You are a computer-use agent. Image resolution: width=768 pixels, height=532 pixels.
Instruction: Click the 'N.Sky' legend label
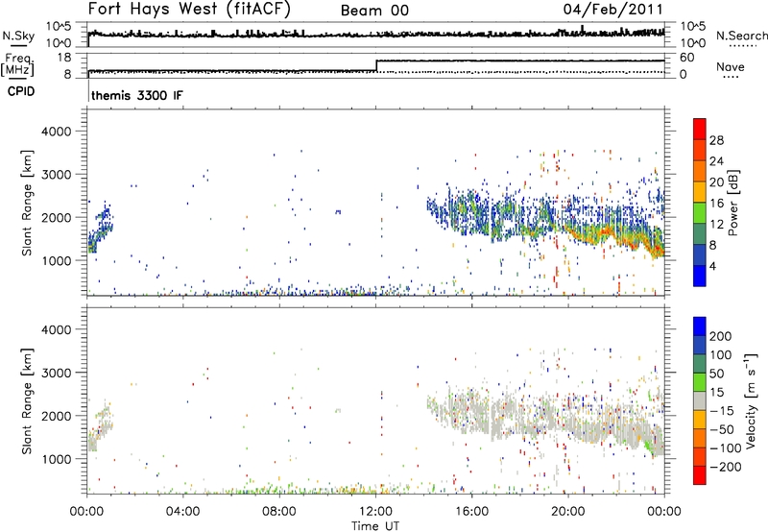pos(18,36)
